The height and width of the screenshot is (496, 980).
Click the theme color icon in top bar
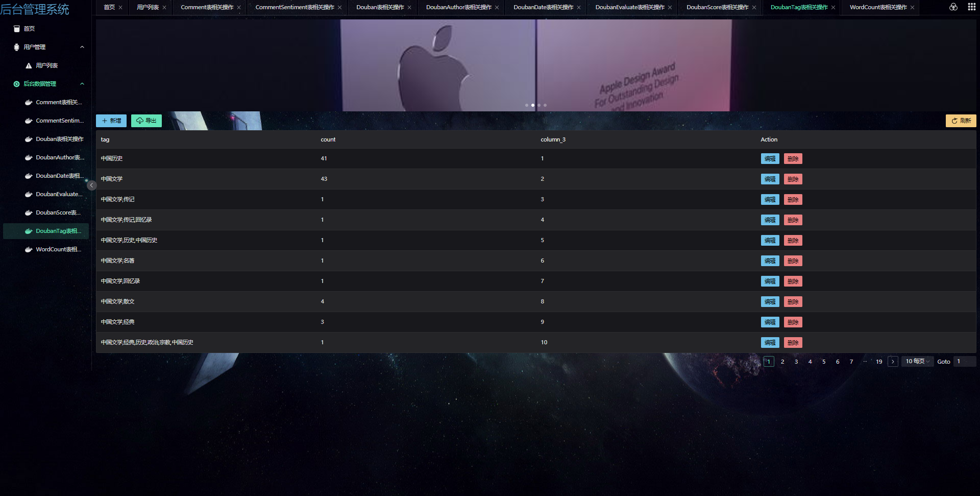pyautogui.click(x=953, y=7)
